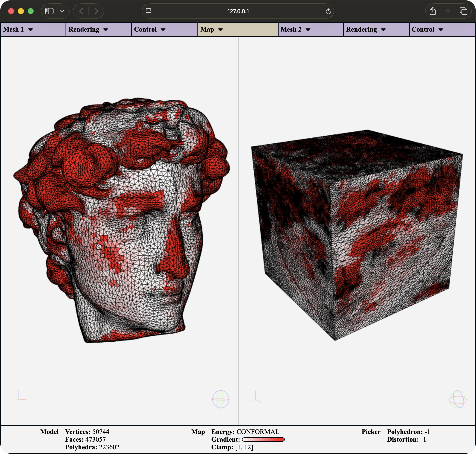Go forward with the forward arrow
The image size is (476, 454).
click(x=96, y=11)
